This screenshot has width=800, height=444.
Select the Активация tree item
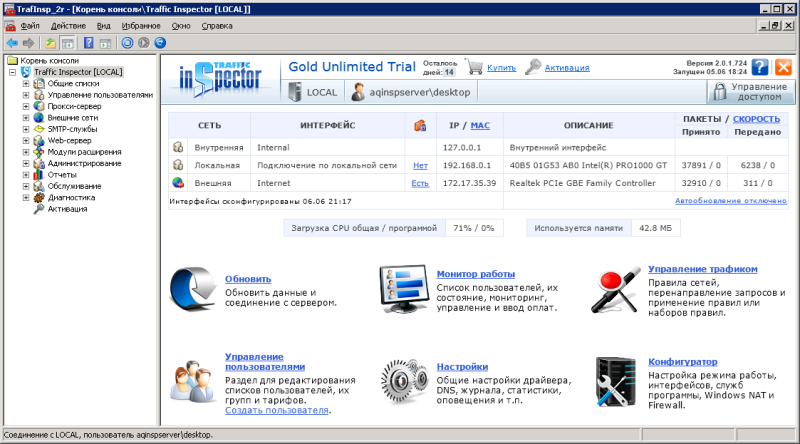[x=67, y=209]
